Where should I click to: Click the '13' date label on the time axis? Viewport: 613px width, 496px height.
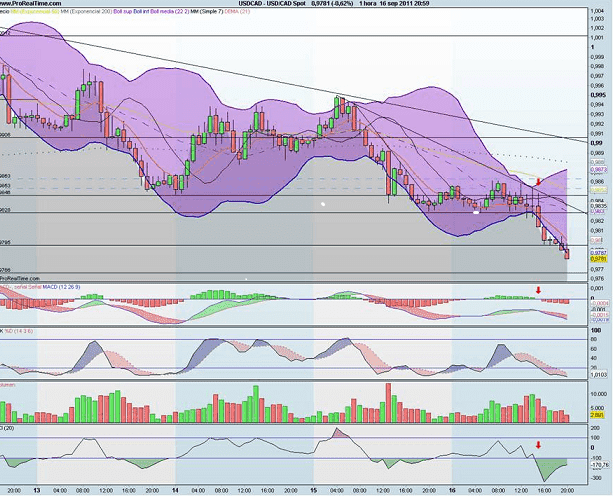click(37, 490)
